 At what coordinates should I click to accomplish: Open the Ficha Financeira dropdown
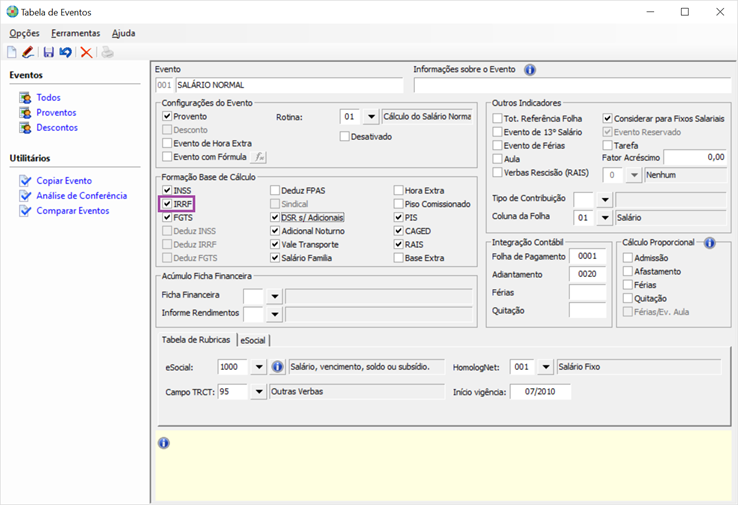(274, 296)
